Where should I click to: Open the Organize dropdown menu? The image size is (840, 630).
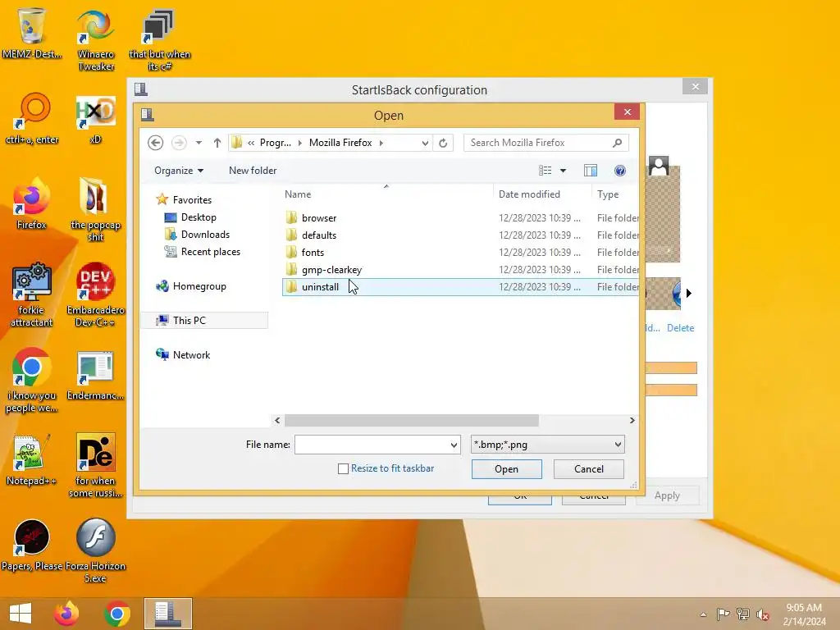click(179, 171)
